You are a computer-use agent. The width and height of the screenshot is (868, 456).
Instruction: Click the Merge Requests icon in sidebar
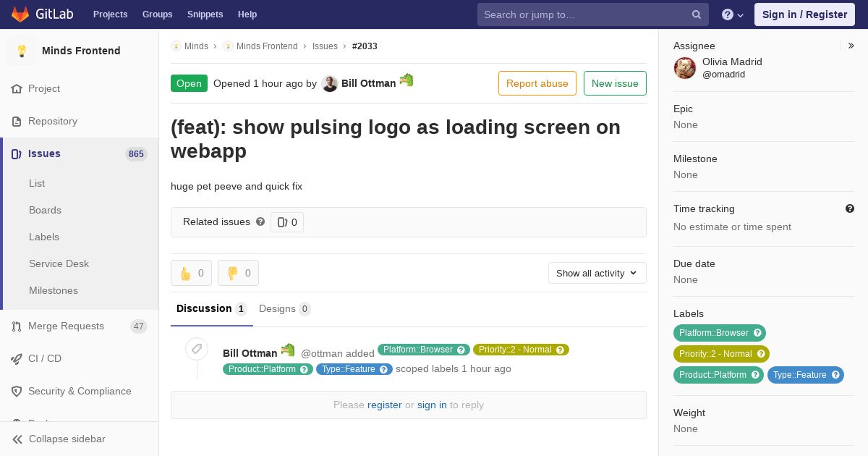[x=17, y=326]
